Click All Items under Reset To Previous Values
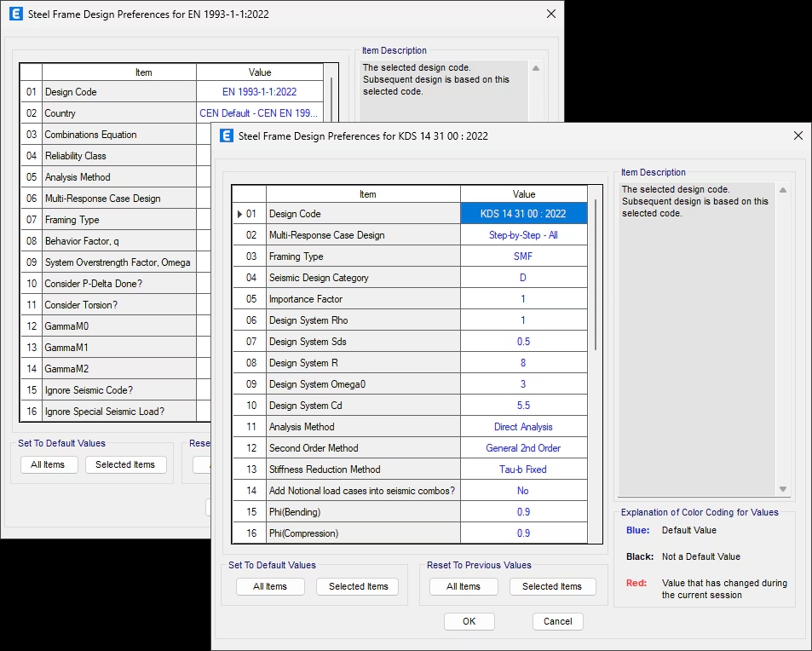Screen dimensions: 812x651 [464, 586]
